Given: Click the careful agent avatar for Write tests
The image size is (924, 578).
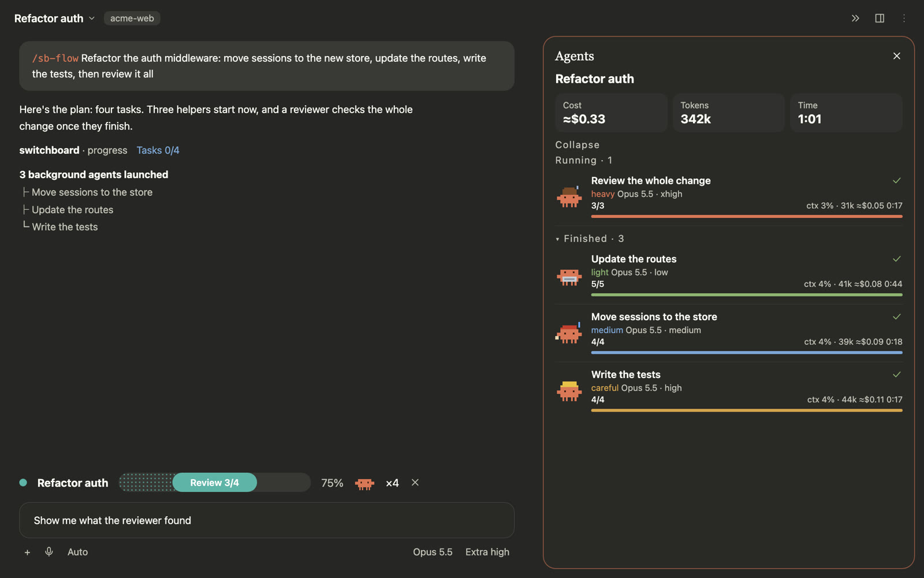Looking at the screenshot, I should point(569,391).
